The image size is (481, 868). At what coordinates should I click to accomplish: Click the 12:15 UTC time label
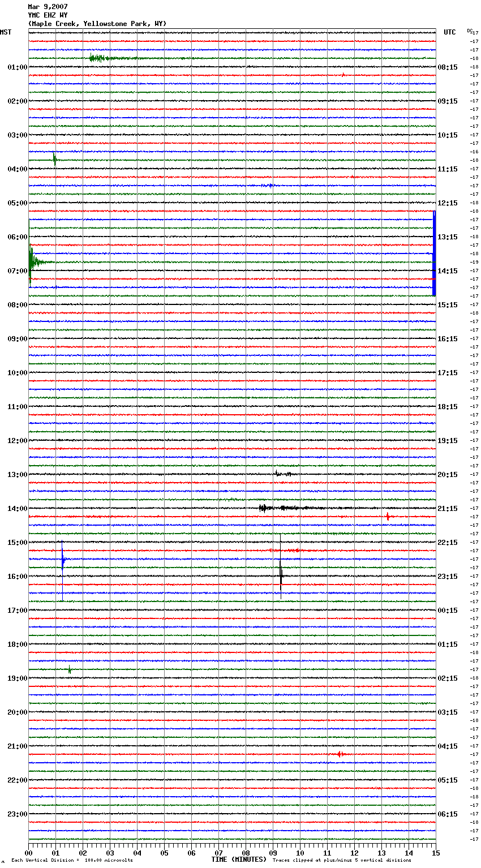(x=448, y=203)
